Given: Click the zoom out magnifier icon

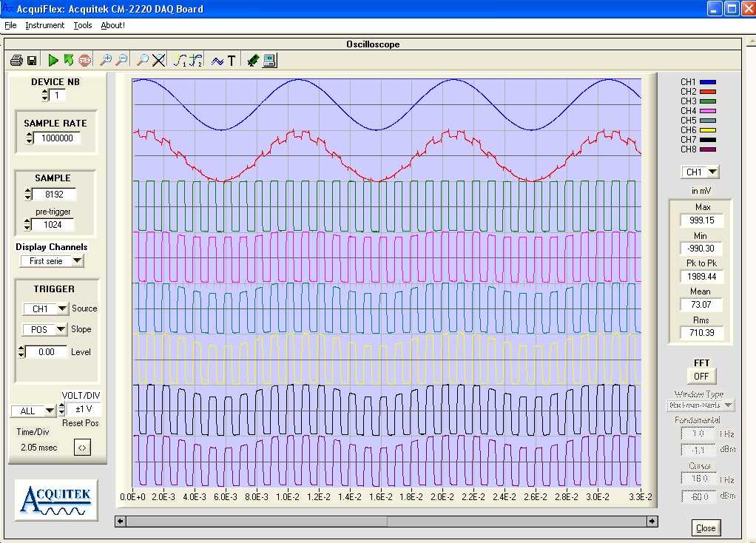Looking at the screenshot, I should tap(123, 60).
